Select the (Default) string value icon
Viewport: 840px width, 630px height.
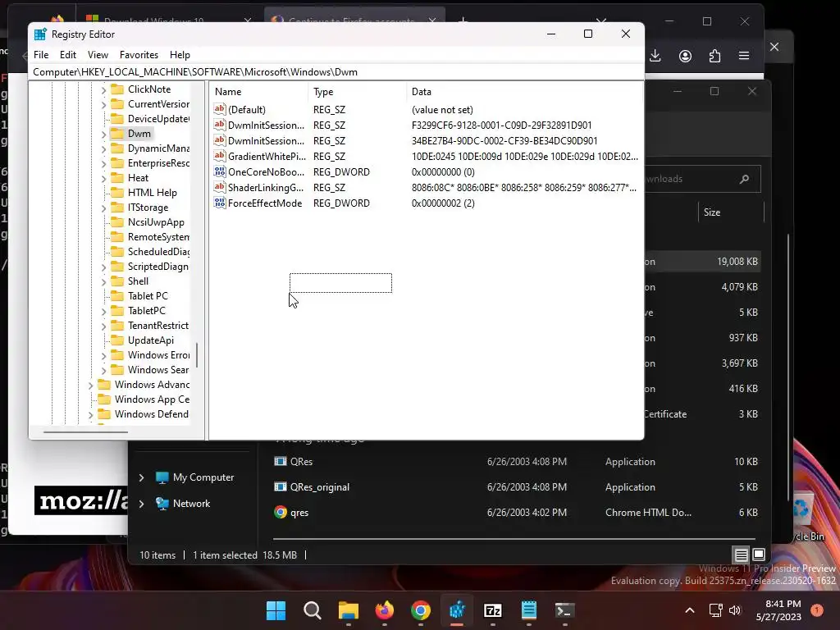point(220,109)
